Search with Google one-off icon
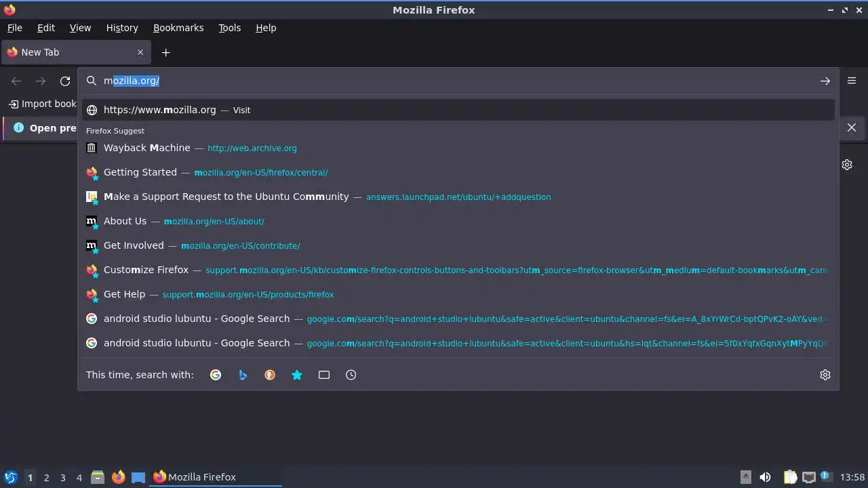 point(216,375)
